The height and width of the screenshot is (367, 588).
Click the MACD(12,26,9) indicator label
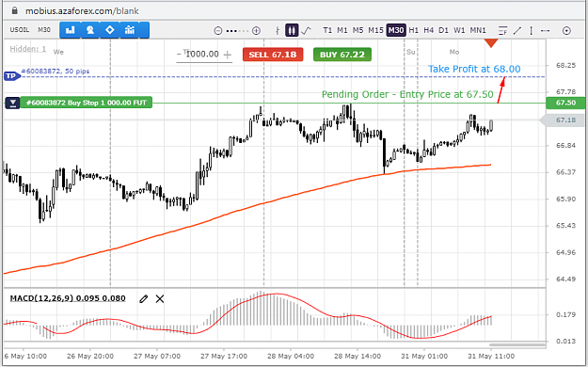[68, 298]
